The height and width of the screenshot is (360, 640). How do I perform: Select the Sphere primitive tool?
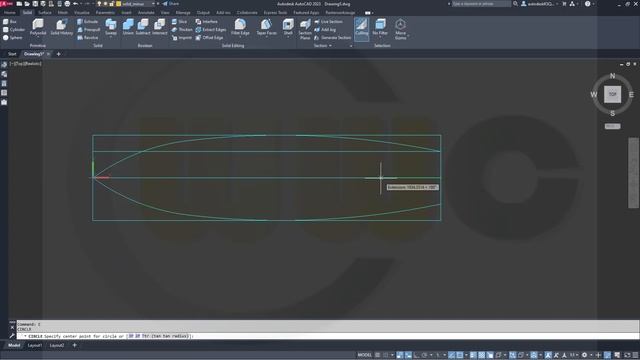click(12, 38)
